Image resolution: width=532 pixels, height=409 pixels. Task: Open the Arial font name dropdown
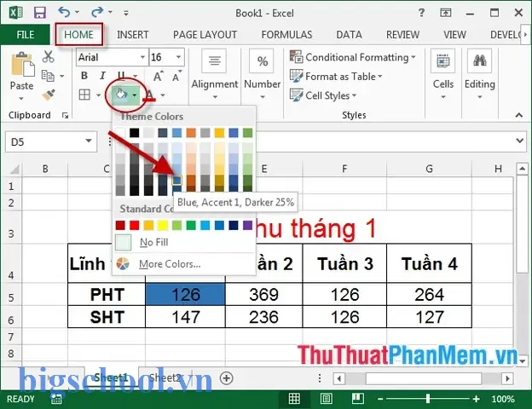coord(143,57)
